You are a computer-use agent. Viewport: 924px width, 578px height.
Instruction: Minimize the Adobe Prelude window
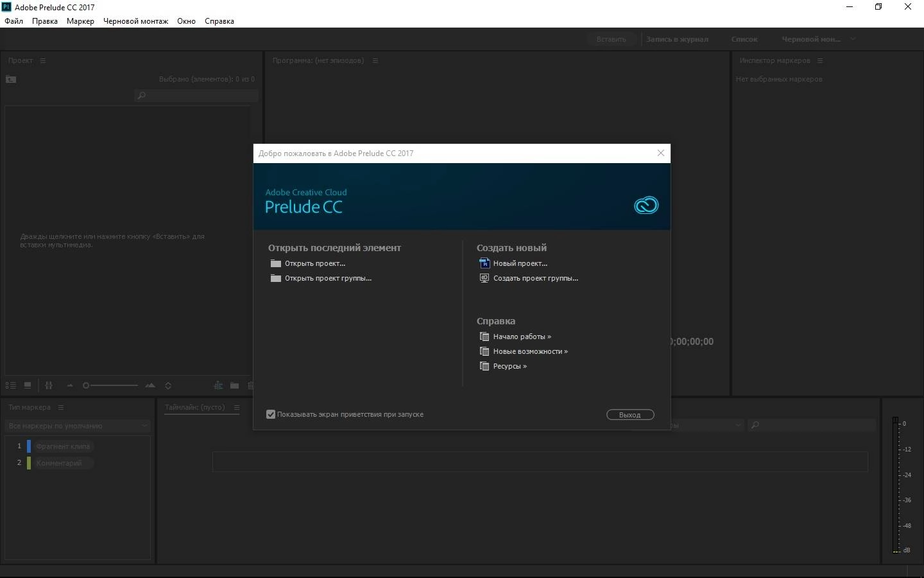click(x=850, y=7)
